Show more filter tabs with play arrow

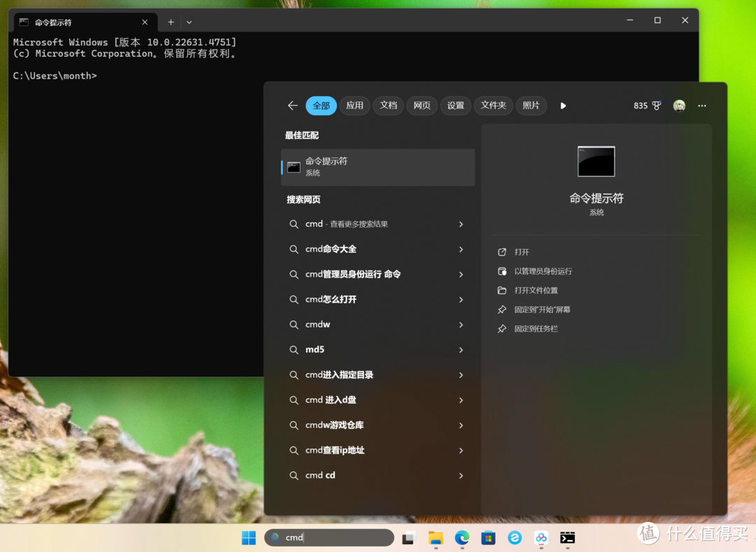click(563, 106)
